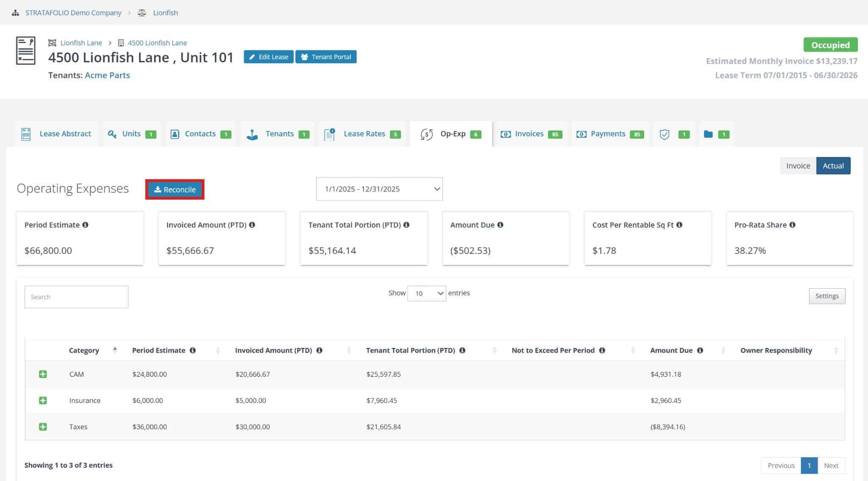
Task: Switch view to Actual mode
Action: pyautogui.click(x=833, y=166)
